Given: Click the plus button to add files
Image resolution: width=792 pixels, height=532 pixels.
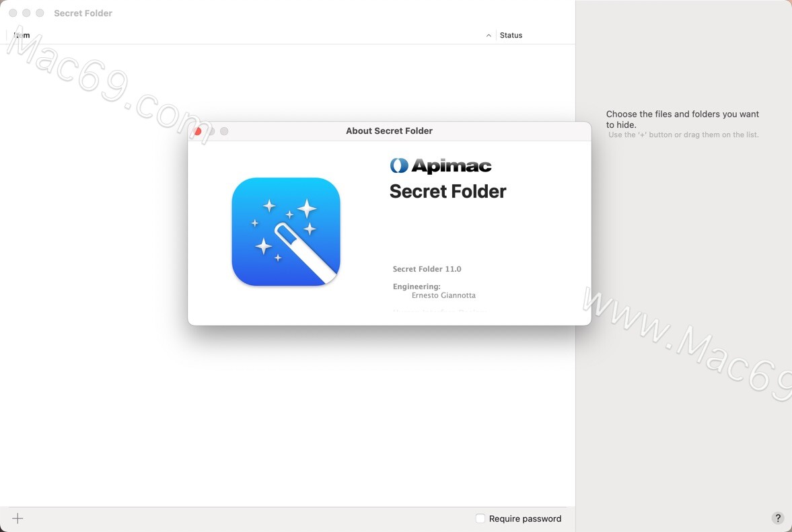Looking at the screenshot, I should [x=17, y=519].
